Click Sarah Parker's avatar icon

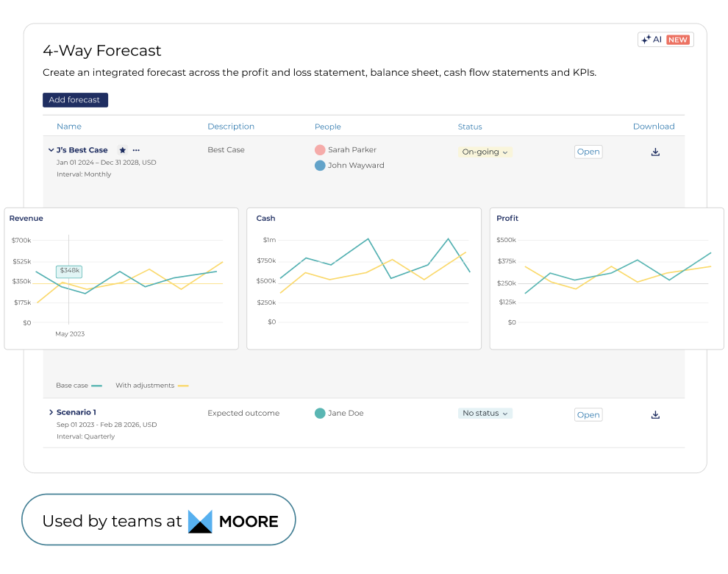pyautogui.click(x=319, y=149)
